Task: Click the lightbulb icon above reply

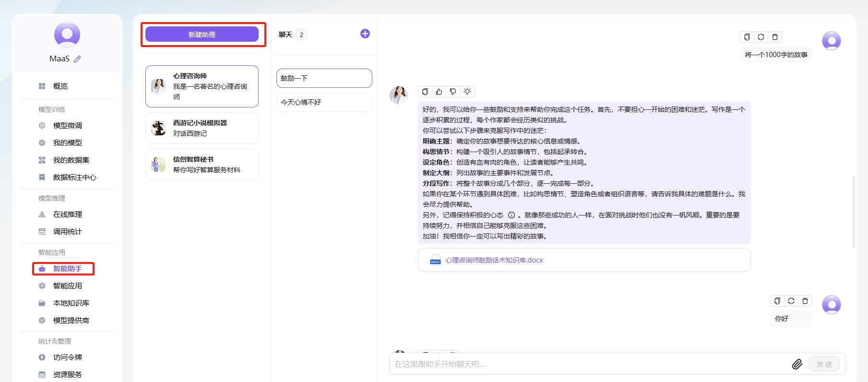Action: pyautogui.click(x=467, y=92)
